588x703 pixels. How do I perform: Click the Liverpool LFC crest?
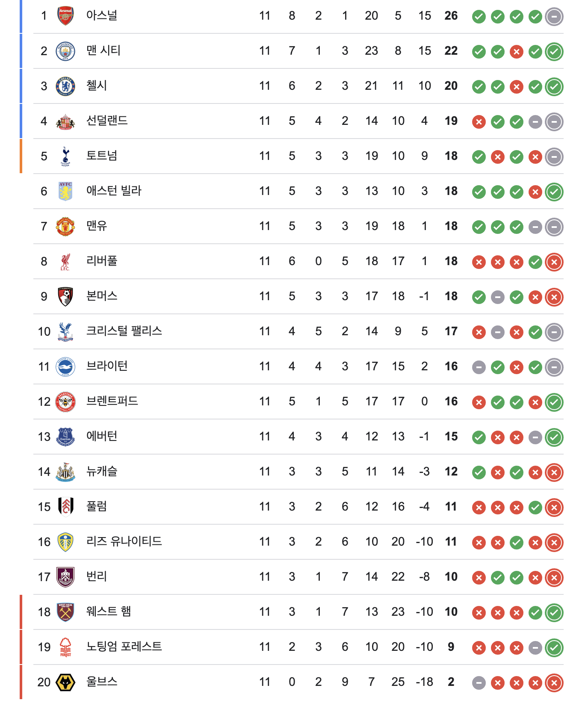pyautogui.click(x=65, y=261)
